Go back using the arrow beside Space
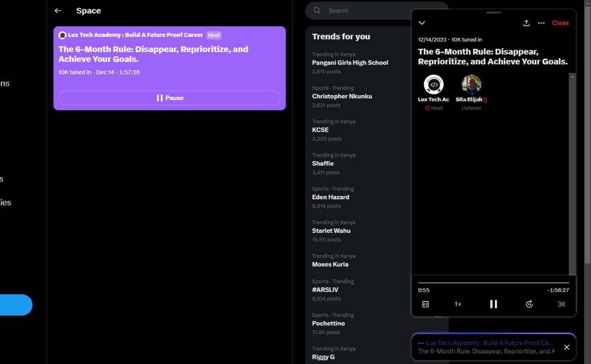Screen dimensions: 591x364 point(58,11)
